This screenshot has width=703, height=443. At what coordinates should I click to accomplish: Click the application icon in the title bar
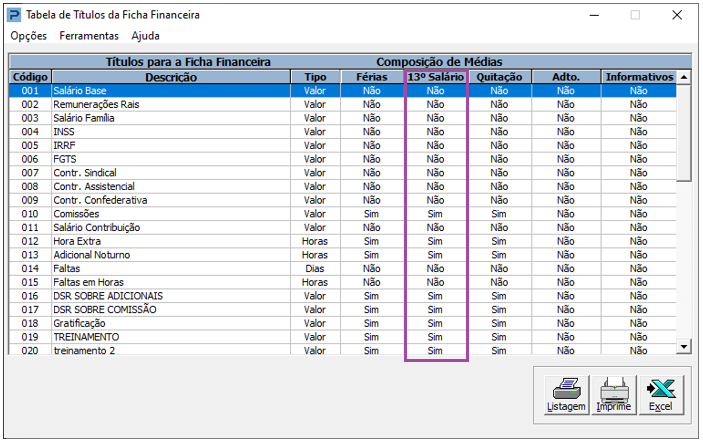14,15
